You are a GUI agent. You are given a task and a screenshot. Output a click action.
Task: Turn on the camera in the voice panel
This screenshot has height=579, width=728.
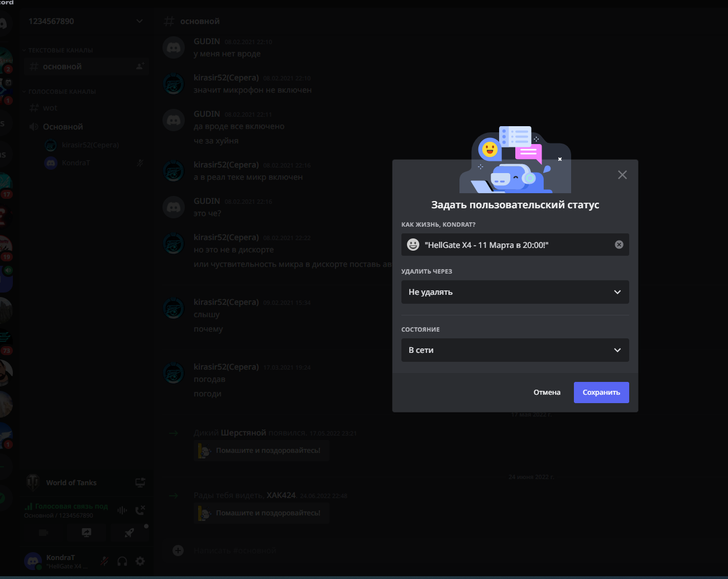tap(44, 533)
